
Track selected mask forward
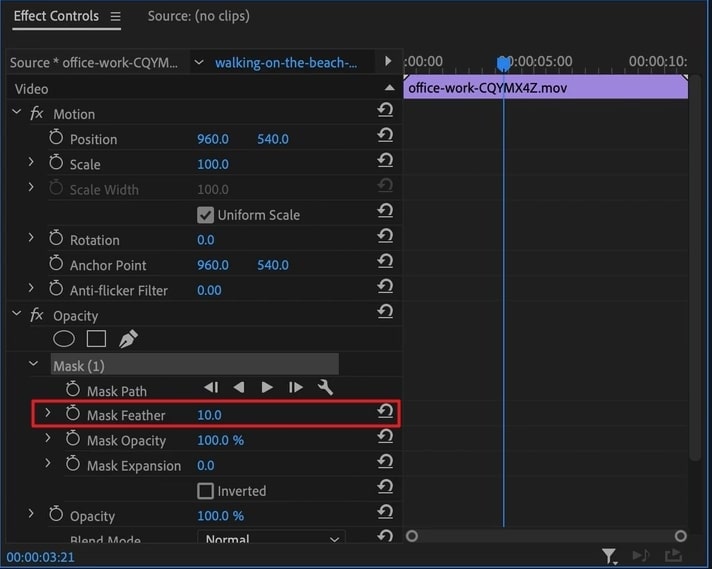[x=267, y=387]
